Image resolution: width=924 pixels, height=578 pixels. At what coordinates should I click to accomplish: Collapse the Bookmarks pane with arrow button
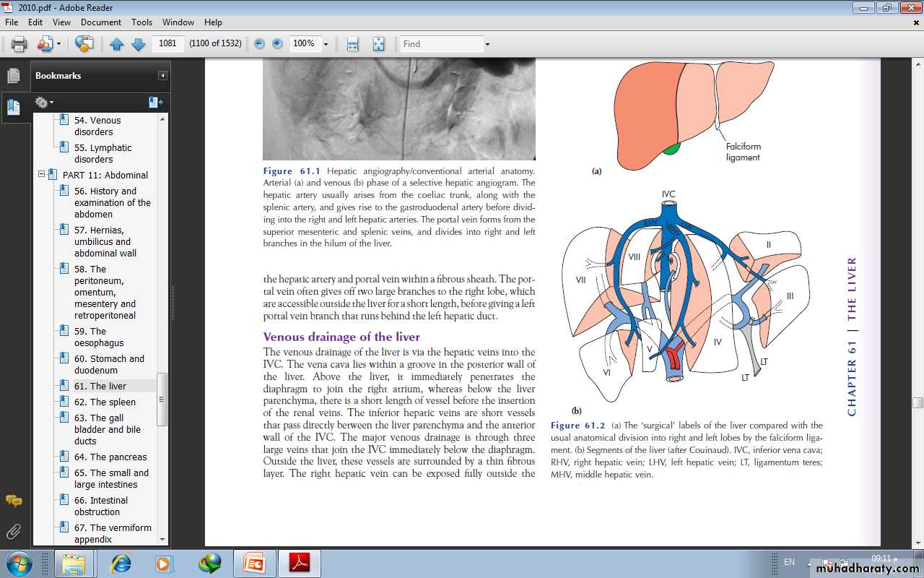click(163, 76)
